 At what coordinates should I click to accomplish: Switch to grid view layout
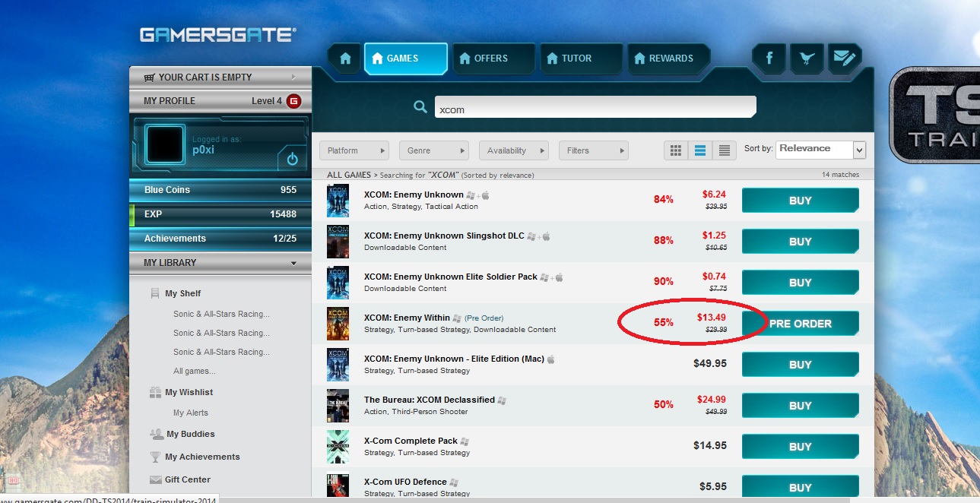pos(675,150)
